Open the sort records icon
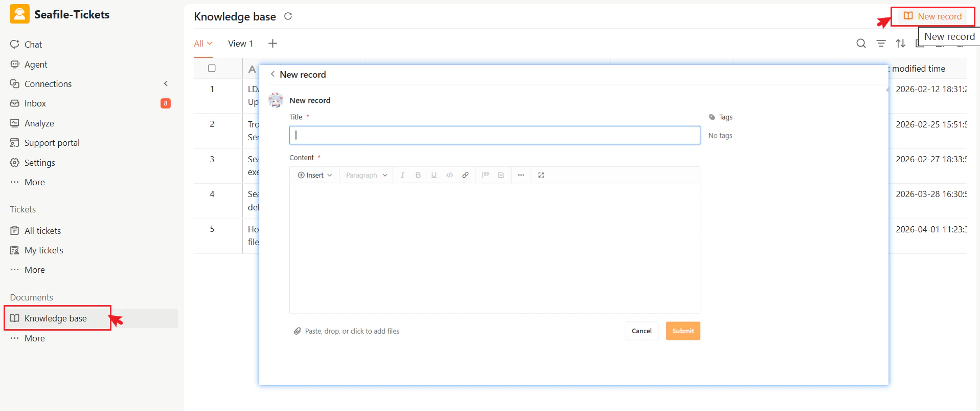Screen dimensions: 980x411 click(900, 44)
